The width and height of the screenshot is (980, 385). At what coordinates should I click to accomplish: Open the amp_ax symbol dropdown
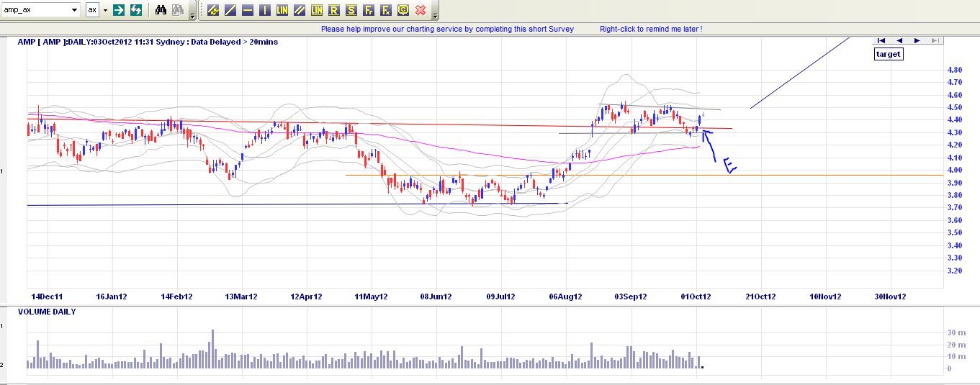click(x=74, y=10)
